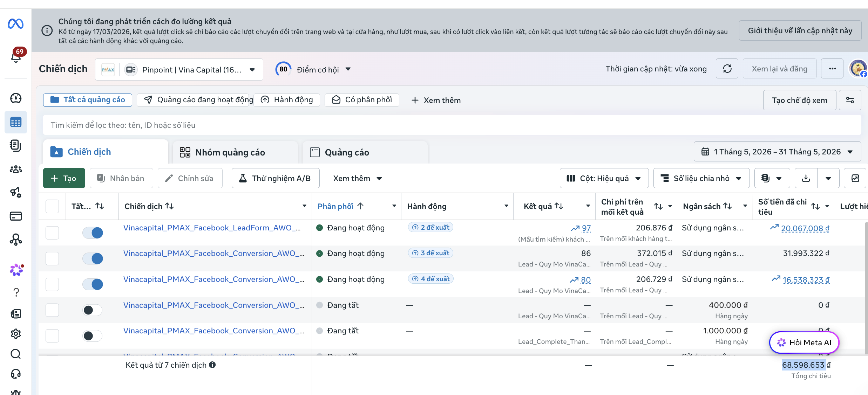Tick the select-all checkbox in table header

click(x=52, y=206)
